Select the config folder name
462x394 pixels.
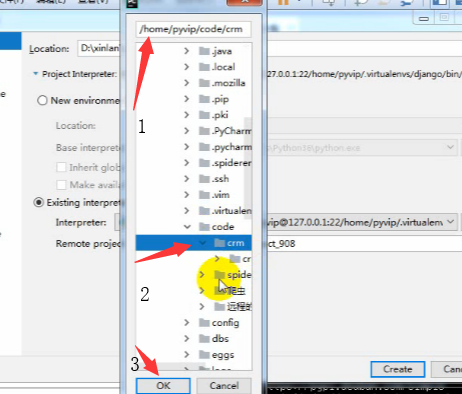pyautogui.click(x=225, y=323)
